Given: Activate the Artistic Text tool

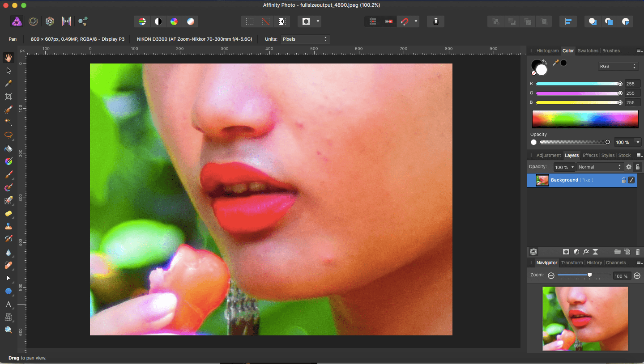Looking at the screenshot, I should [x=8, y=305].
